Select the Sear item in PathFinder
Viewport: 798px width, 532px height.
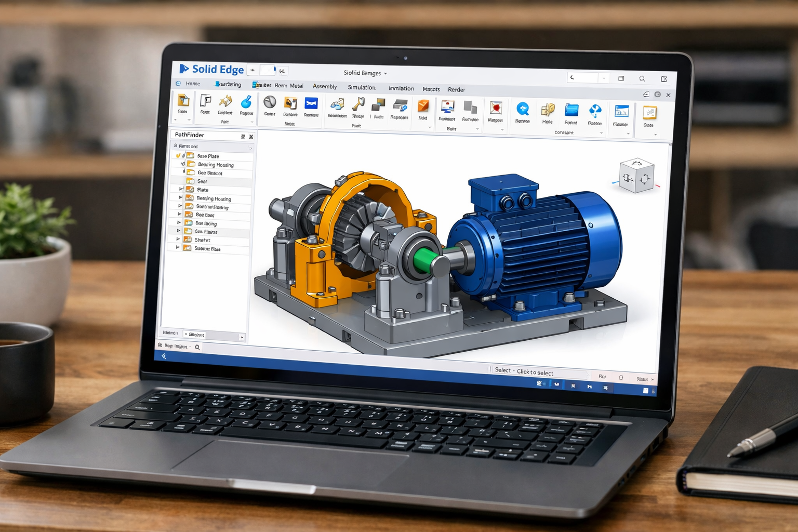202,181
